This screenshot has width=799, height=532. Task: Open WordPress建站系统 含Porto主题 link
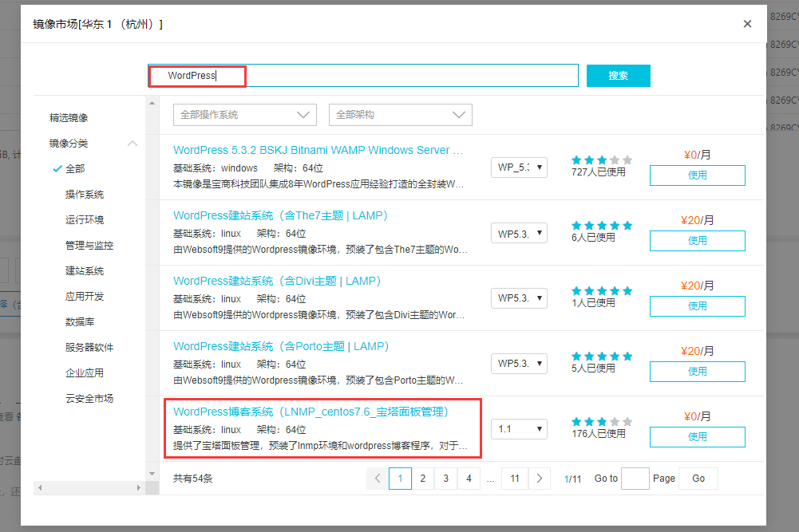point(281,346)
